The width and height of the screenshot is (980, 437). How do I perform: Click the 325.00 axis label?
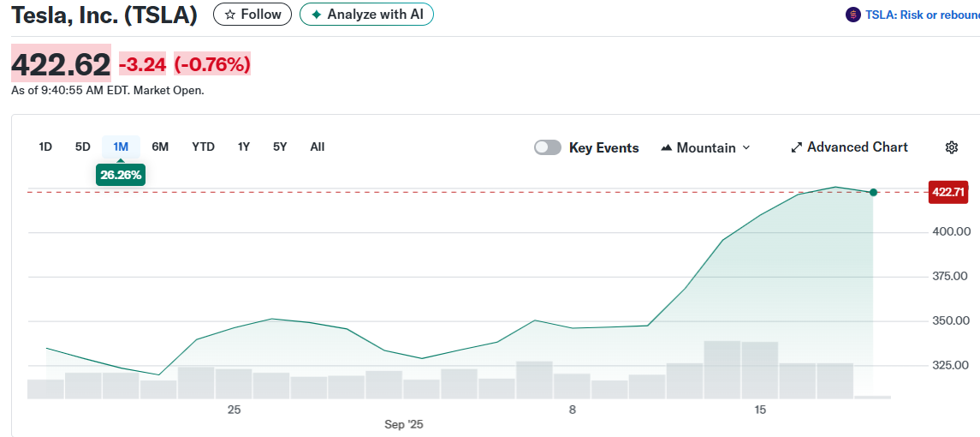[x=951, y=365]
